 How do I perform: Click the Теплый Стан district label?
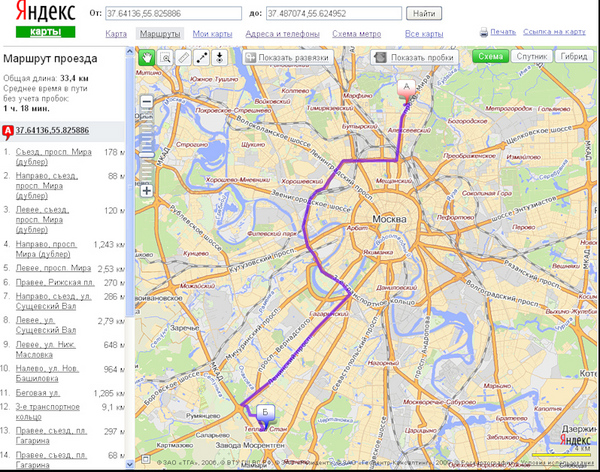[x=266, y=429]
